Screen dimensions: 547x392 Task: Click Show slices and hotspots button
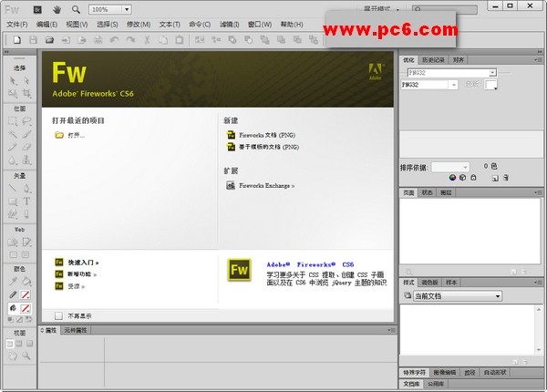click(x=26, y=255)
